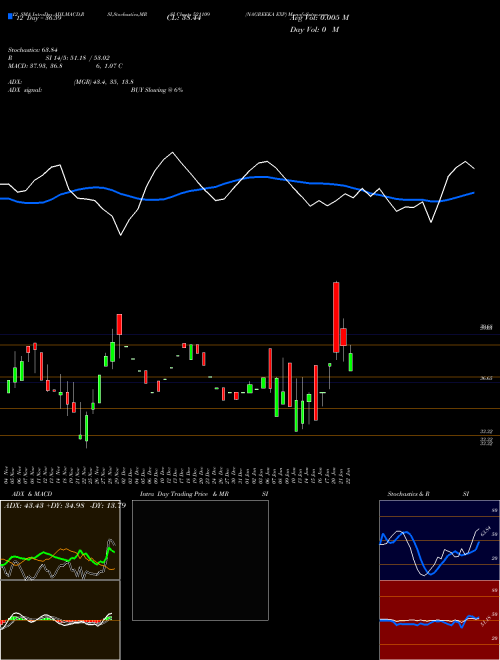Click 'ADX: 43.43 +DY: 34.98 -DY: 13.79' readout
Image resolution: width=500 pixels, height=660 pixels.
coord(65,505)
